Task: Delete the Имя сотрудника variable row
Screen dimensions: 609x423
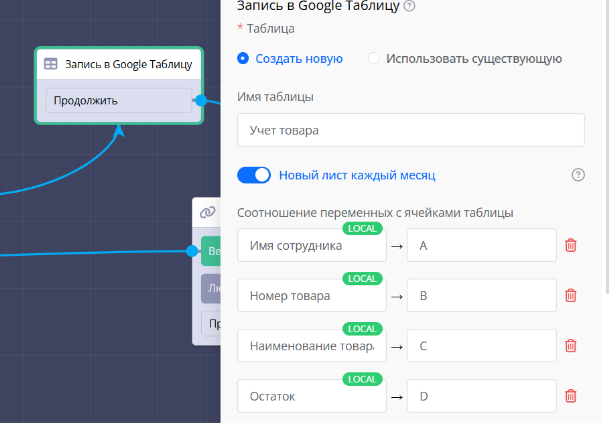Action: 571,245
